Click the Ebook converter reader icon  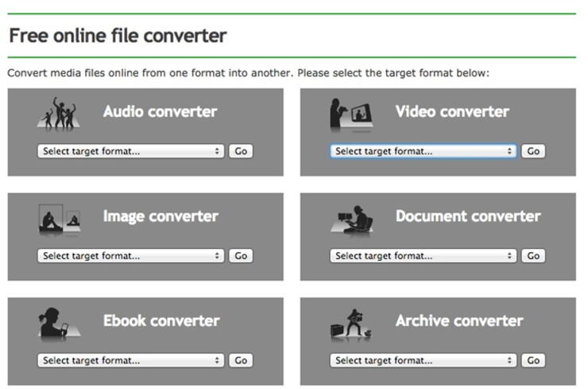click(x=60, y=323)
